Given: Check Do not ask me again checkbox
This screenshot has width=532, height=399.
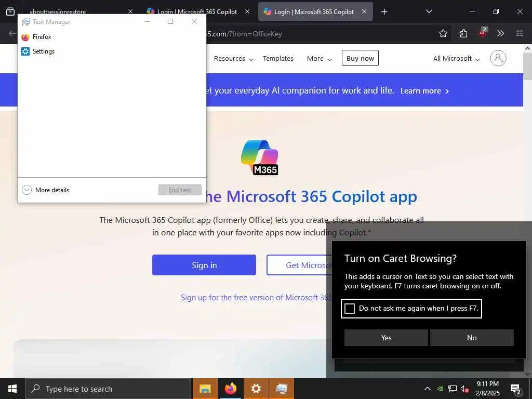Looking at the screenshot, I should (350, 309).
